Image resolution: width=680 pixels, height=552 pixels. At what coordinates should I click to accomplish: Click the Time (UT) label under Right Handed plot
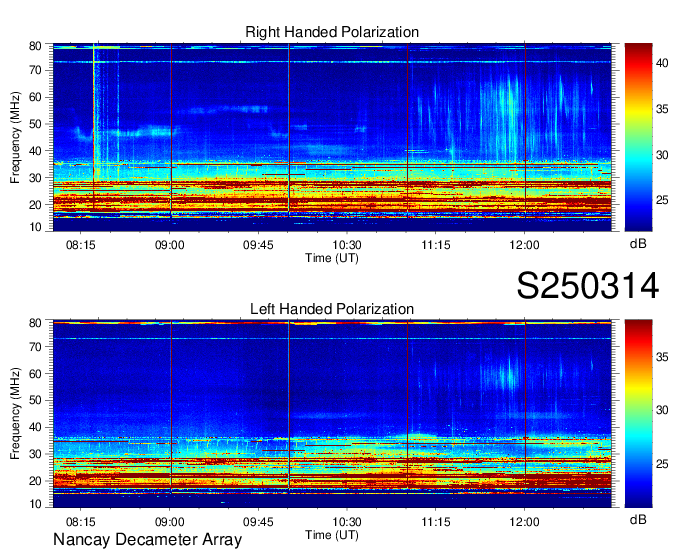(332, 258)
